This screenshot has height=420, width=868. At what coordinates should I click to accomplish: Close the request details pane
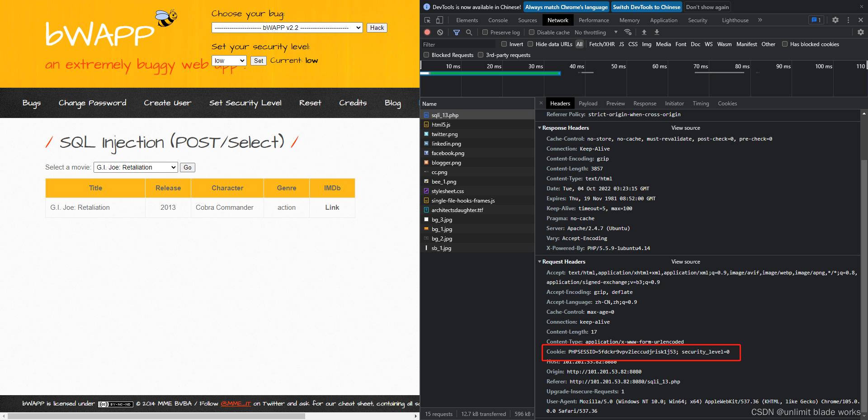pos(541,103)
